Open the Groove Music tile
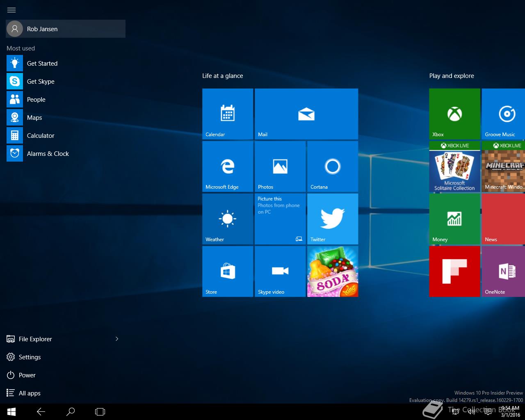This screenshot has width=525, height=420. pyautogui.click(x=503, y=114)
